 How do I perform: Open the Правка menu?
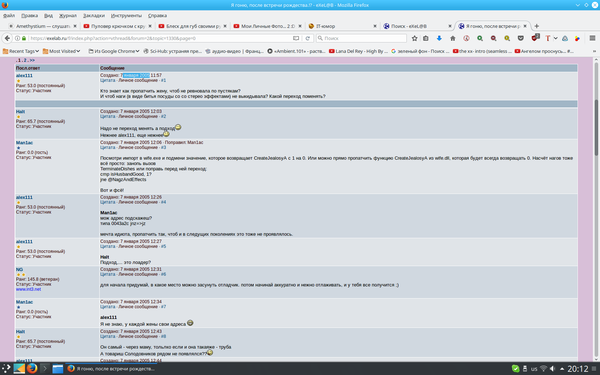click(x=29, y=16)
